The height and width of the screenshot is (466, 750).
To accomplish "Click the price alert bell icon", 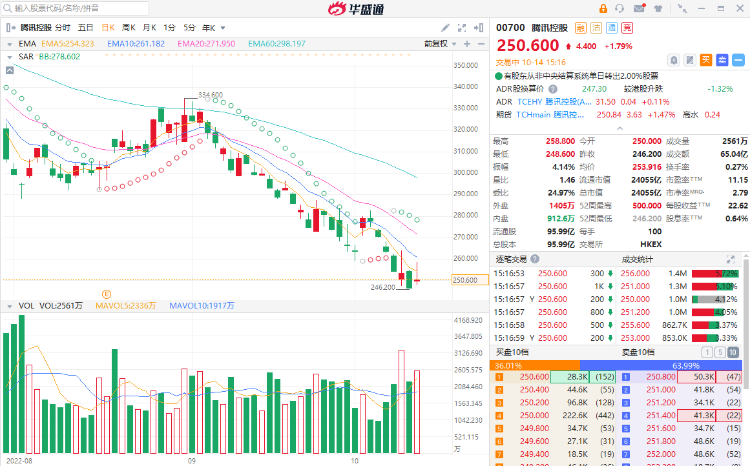I will point(674,60).
